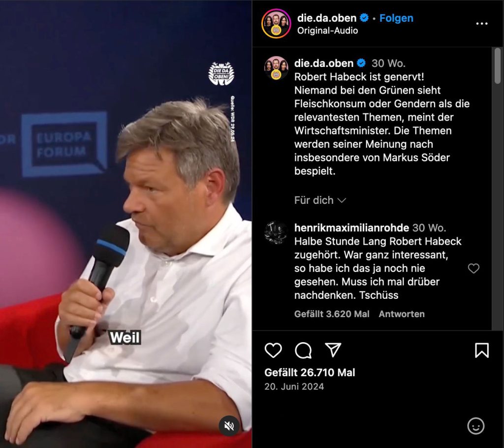Like henrikmaximilianrohde's comment heart
The width and height of the screenshot is (504, 448).
(x=473, y=268)
